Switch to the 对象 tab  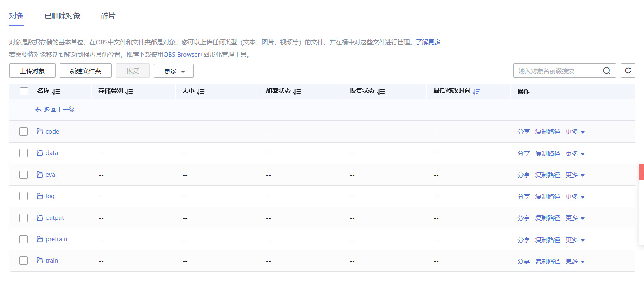(16, 16)
